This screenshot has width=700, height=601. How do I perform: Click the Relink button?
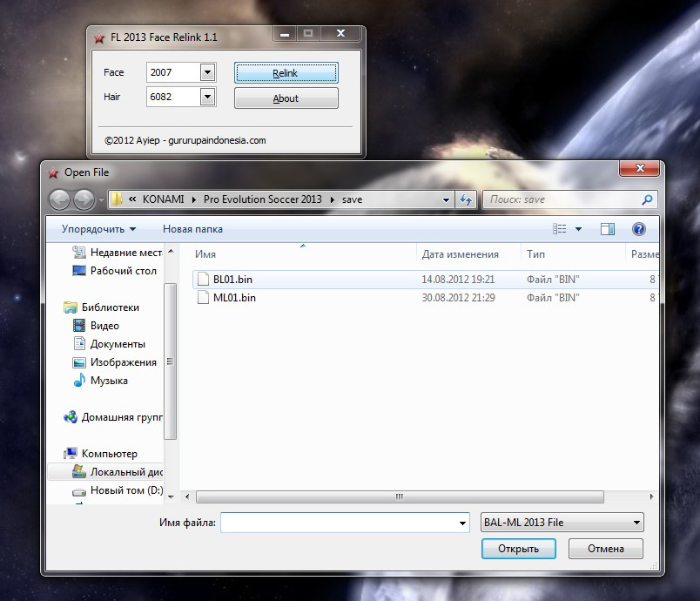pos(286,73)
